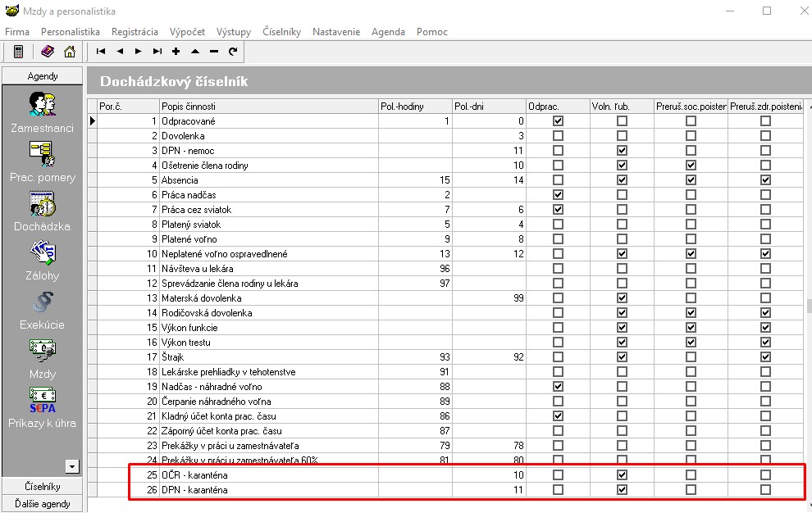Open the Číselníky menu
This screenshot has width=812, height=513.
(x=281, y=32)
